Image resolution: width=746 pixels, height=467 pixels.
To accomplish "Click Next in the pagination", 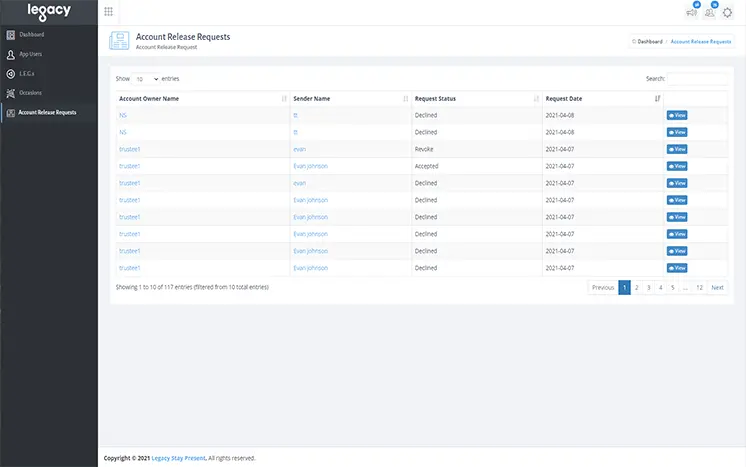I will 717,287.
